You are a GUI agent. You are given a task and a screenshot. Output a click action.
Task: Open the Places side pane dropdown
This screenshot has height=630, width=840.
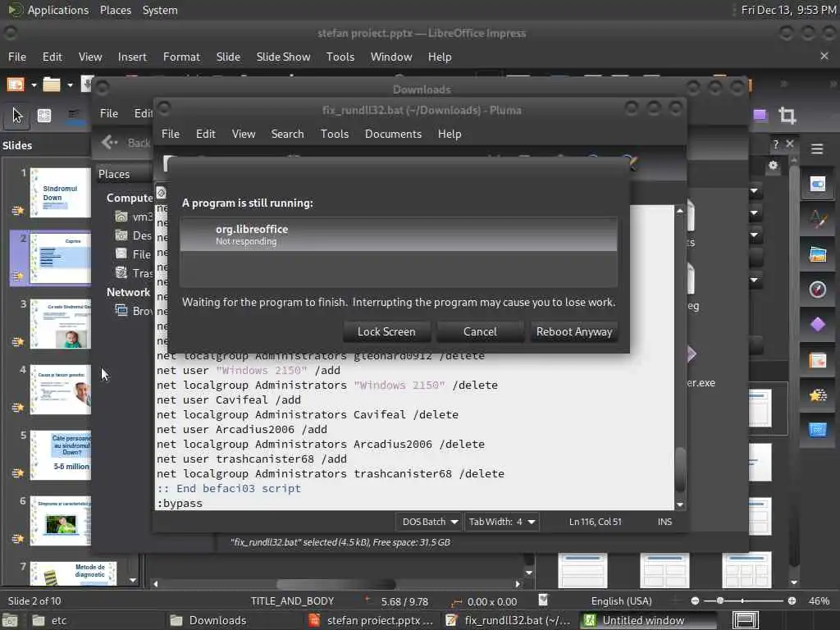point(123,174)
